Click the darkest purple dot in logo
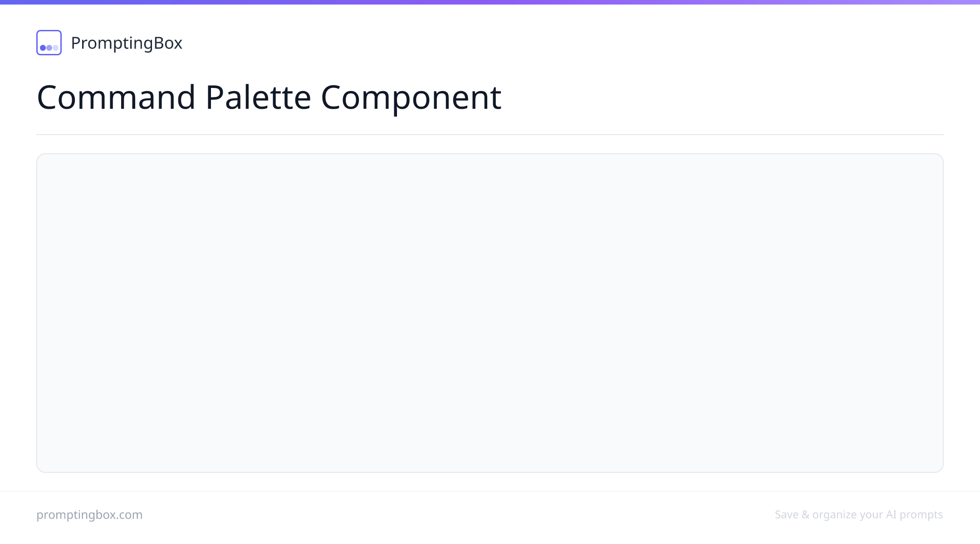980x544 pixels. coord(43,48)
